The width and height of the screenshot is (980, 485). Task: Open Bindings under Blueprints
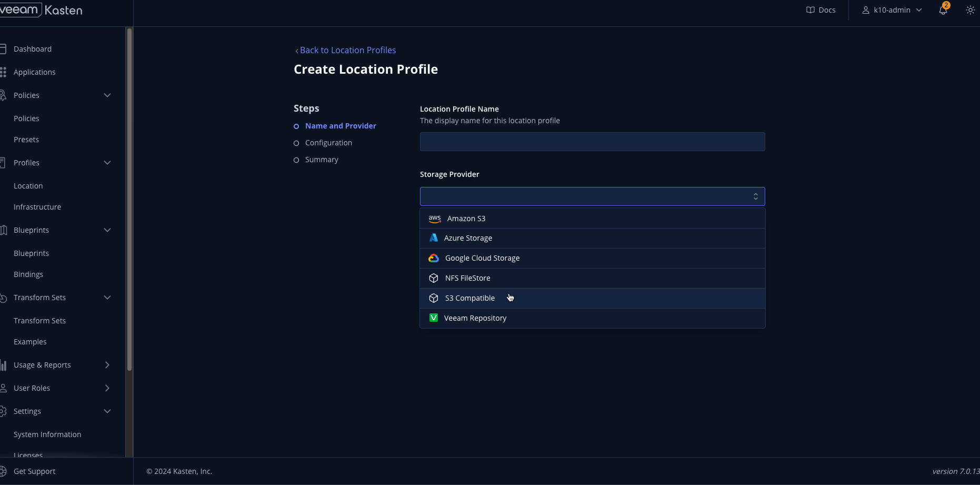28,274
